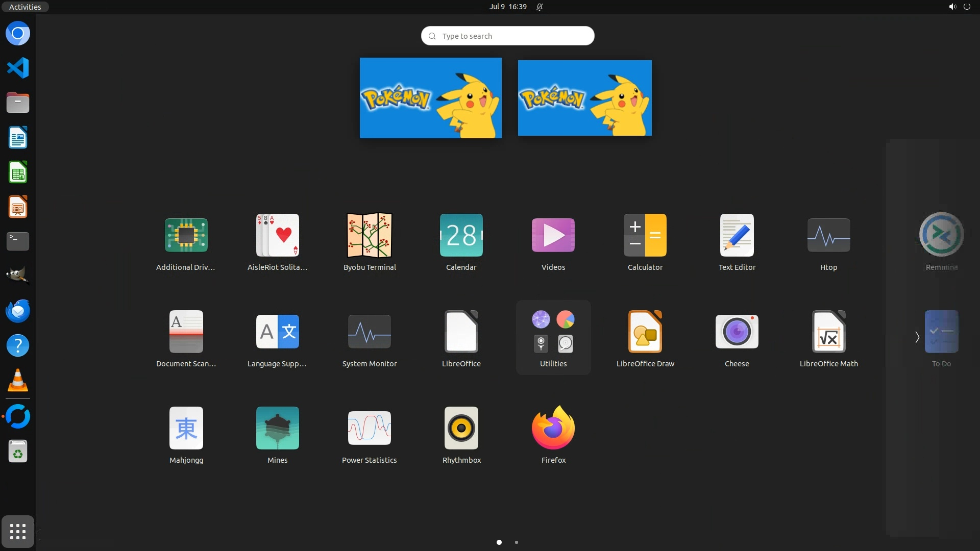Open the date and time menu
This screenshot has width=980, height=551.
click(507, 7)
